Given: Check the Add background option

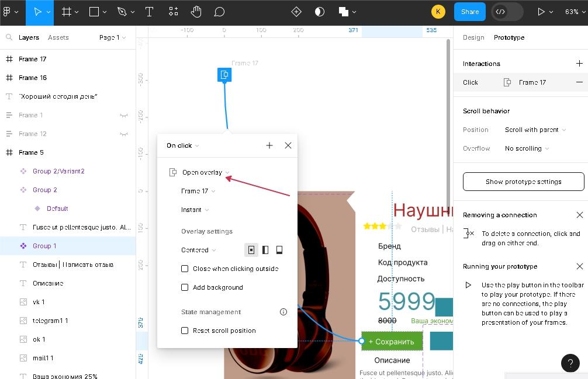Looking at the screenshot, I should 185,287.
